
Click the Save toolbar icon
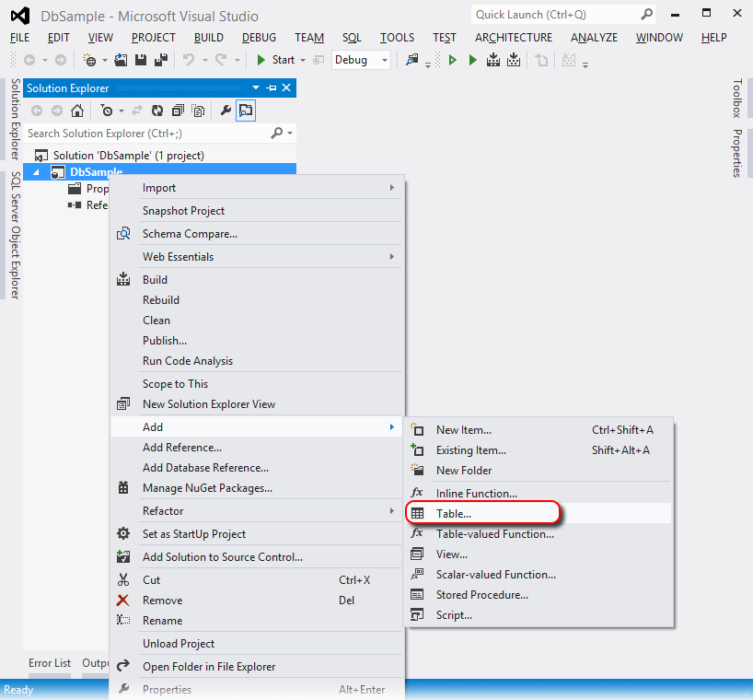[141, 60]
